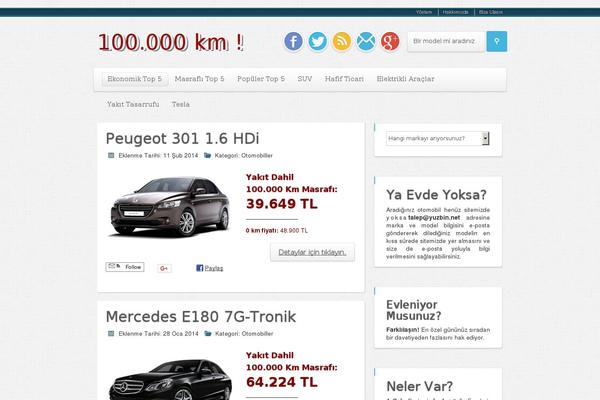
Task: Click Eklenme Tarihi 28 Oca 2014 text
Action: [158, 334]
